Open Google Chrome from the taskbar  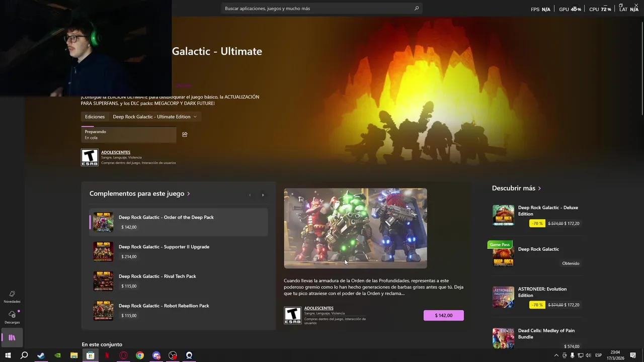(140, 355)
